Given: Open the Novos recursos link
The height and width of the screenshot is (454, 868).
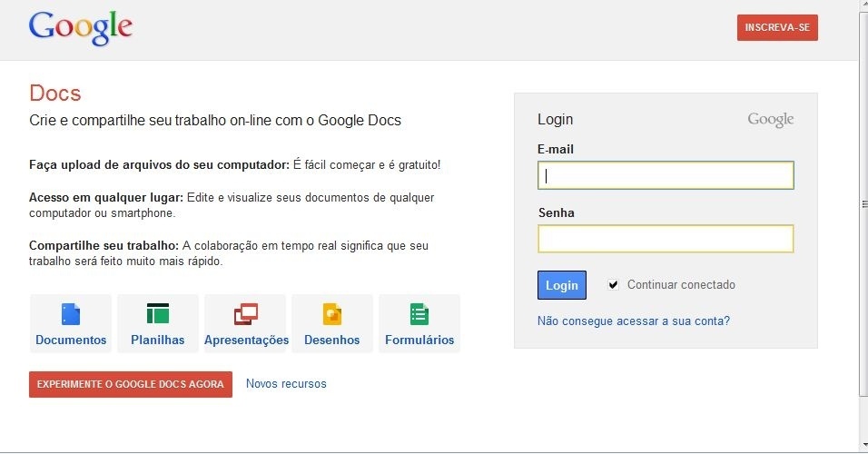Looking at the screenshot, I should click(x=286, y=384).
